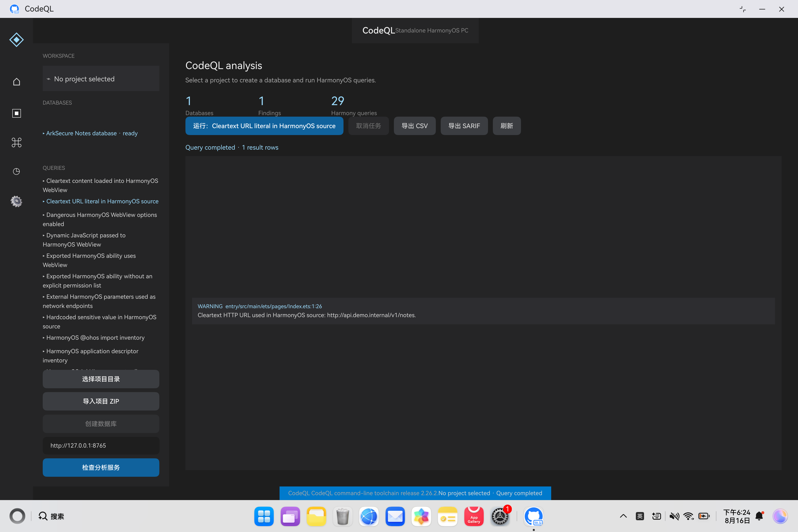Click the CodeQL toolchain release 2.26.2 status text
Screen dimensions: 798x532
[363, 493]
